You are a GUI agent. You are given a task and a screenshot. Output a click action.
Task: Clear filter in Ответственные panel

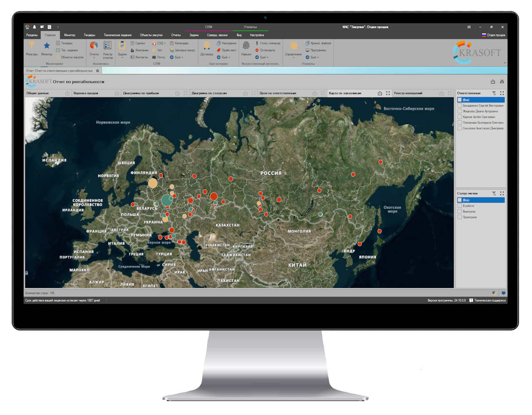(494, 93)
